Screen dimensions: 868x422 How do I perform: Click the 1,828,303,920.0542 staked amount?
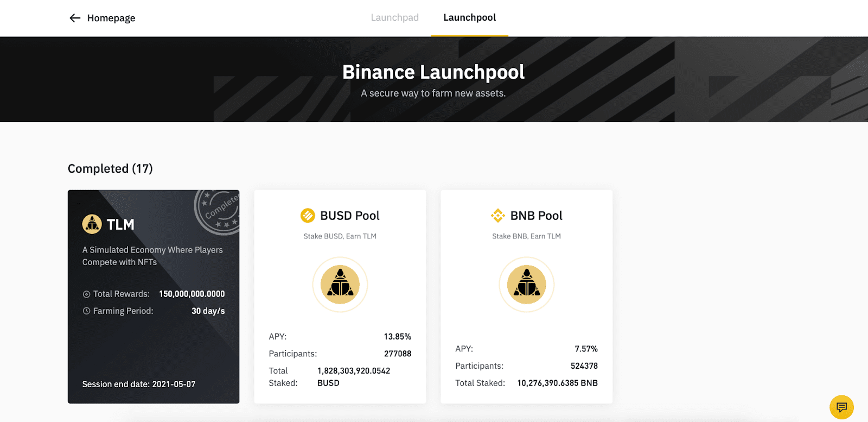[354, 371]
